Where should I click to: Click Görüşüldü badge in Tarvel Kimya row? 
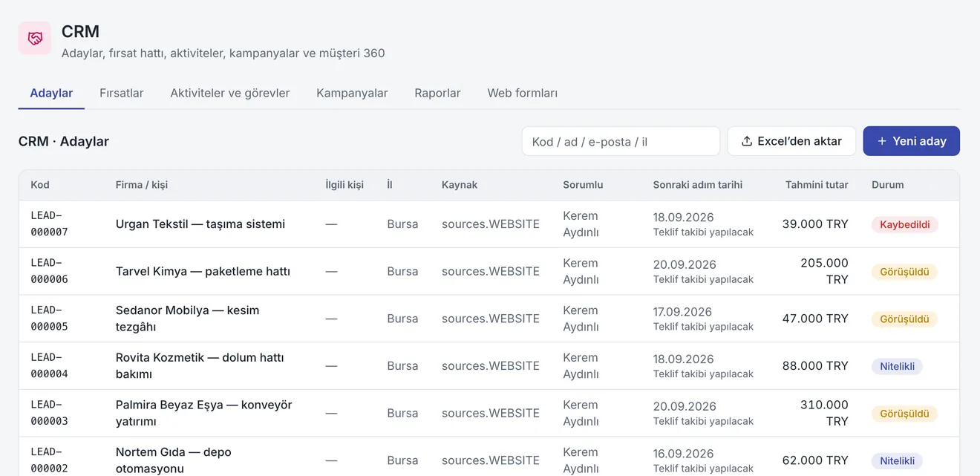coord(904,272)
